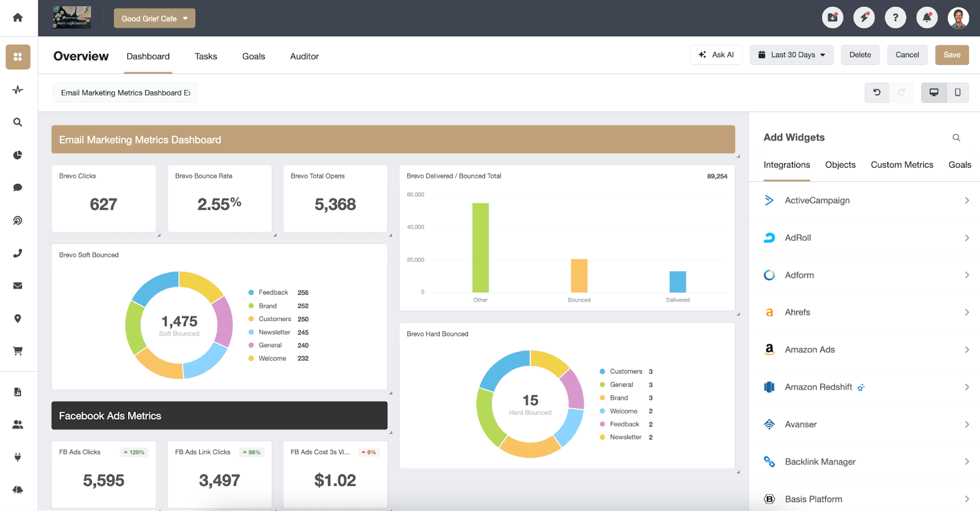Open the Good Grief Cafe dropdown
The height and width of the screenshot is (511, 980).
[154, 18]
